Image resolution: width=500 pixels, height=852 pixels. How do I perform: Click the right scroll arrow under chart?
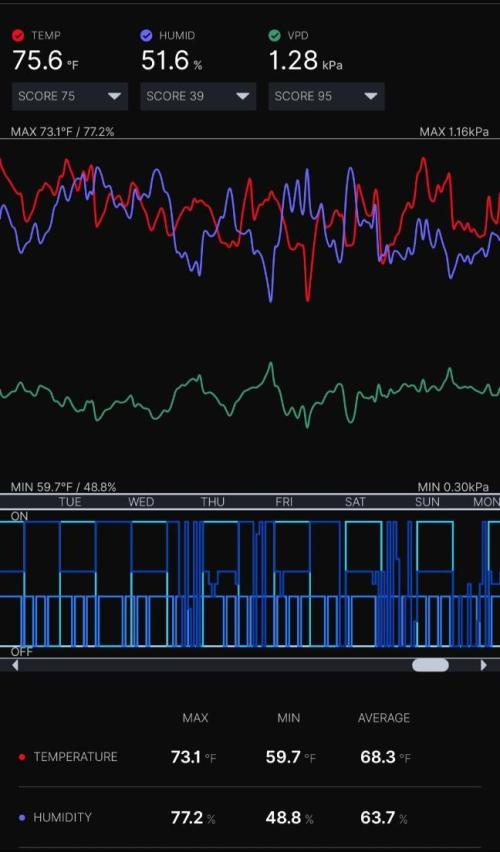[483, 665]
